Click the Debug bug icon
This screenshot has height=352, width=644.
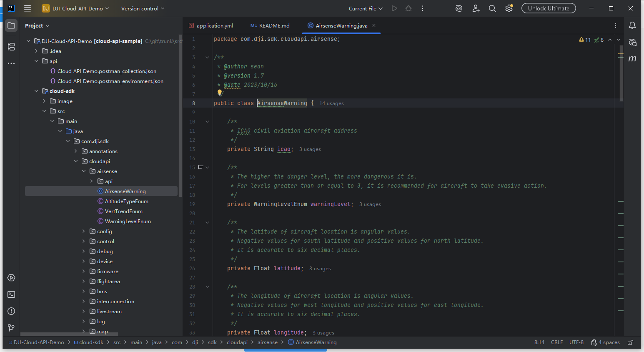(x=408, y=8)
